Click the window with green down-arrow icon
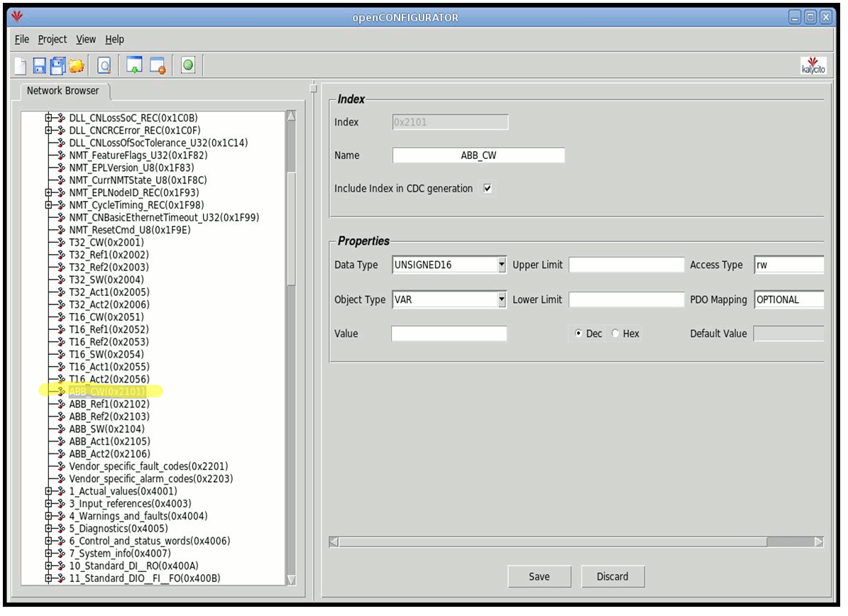The height and width of the screenshot is (616, 848). point(134,65)
